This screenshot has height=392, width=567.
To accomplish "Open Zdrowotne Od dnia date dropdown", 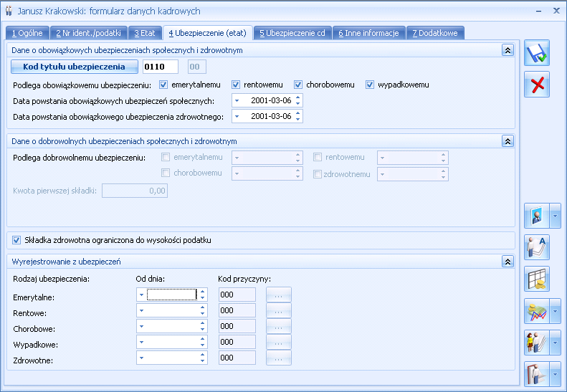I will click(141, 358).
